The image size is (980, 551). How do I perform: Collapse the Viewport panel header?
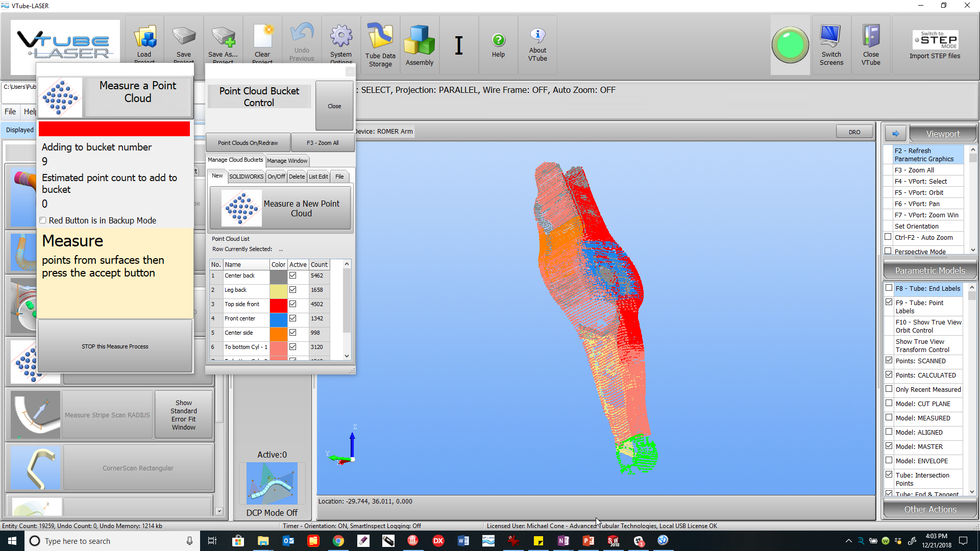pyautogui.click(x=942, y=134)
